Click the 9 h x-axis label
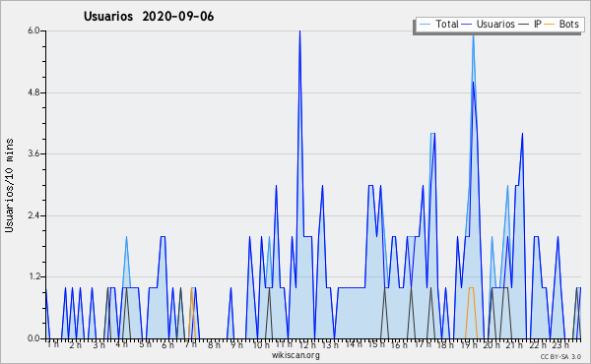 (x=236, y=345)
